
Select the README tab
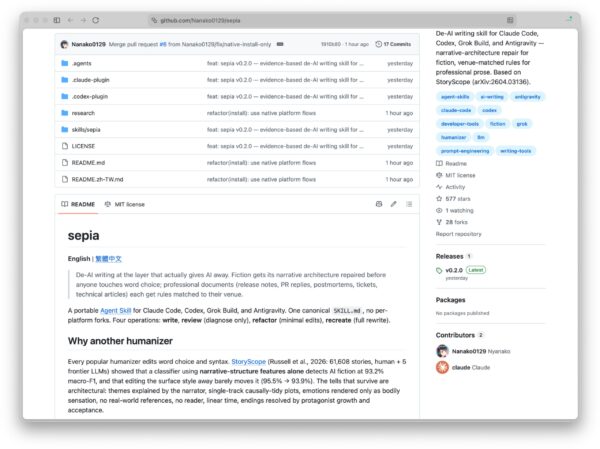click(x=78, y=204)
